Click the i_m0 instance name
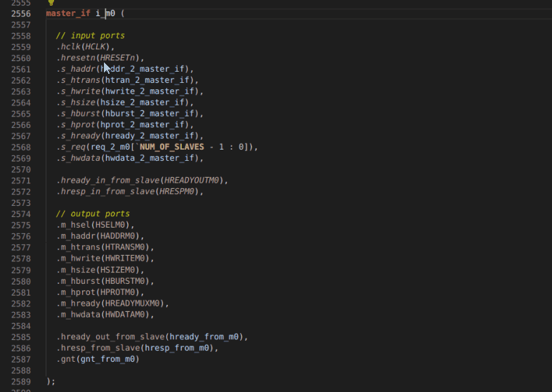The width and height of the screenshot is (552, 392). 105,13
